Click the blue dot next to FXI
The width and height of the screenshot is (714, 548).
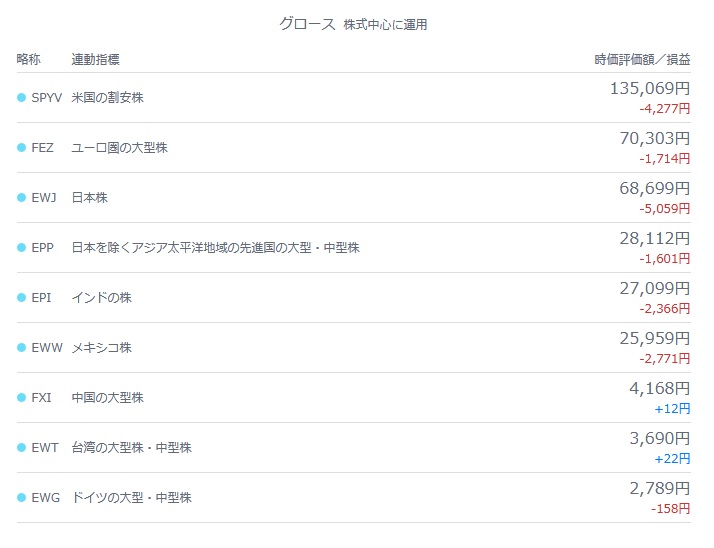point(21,398)
